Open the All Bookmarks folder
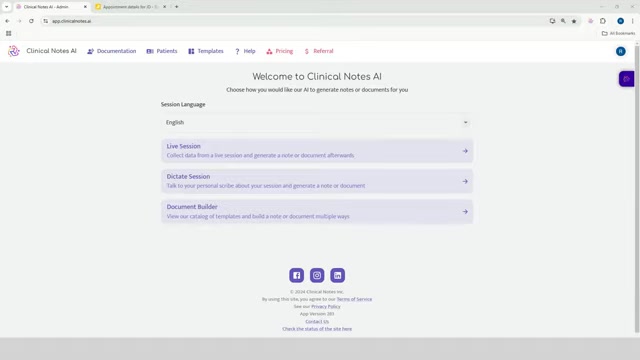 (618, 33)
